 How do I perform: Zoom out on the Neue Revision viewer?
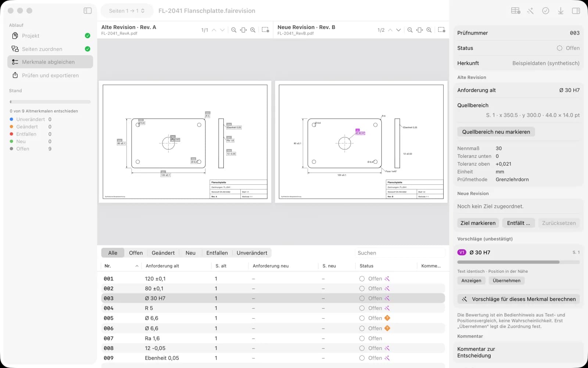point(410,30)
